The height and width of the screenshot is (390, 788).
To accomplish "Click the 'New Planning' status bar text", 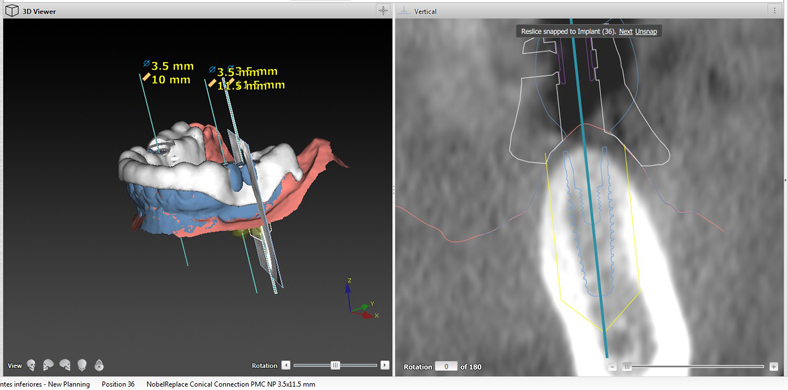I will (68, 384).
